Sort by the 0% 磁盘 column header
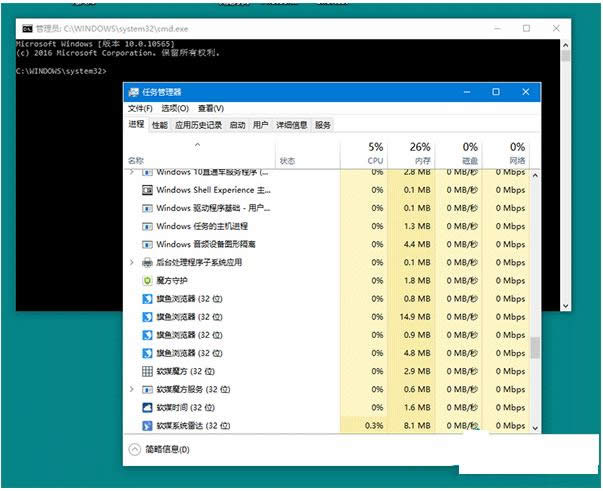This screenshot has height=491, width=603. [x=458, y=154]
